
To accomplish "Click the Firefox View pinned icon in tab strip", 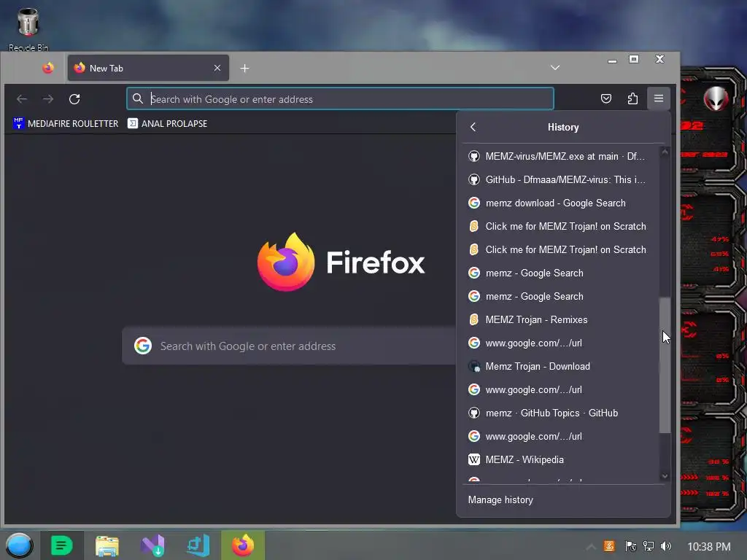I will (x=47, y=68).
